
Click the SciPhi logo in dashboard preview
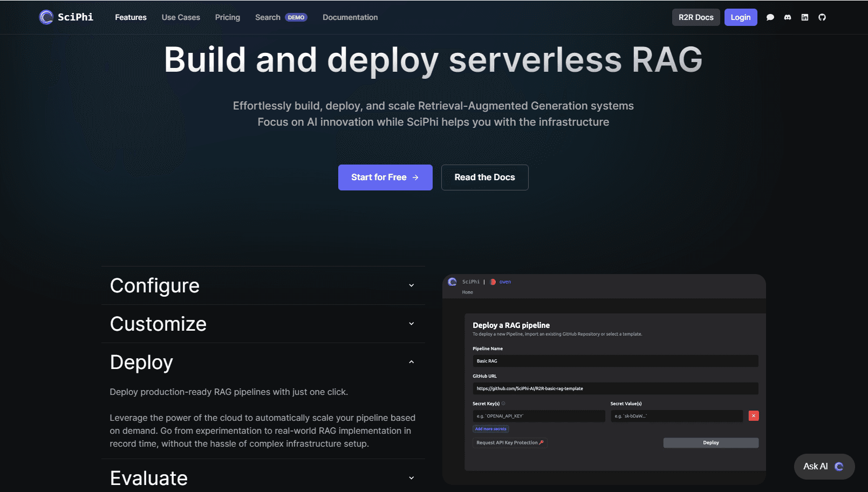click(453, 282)
